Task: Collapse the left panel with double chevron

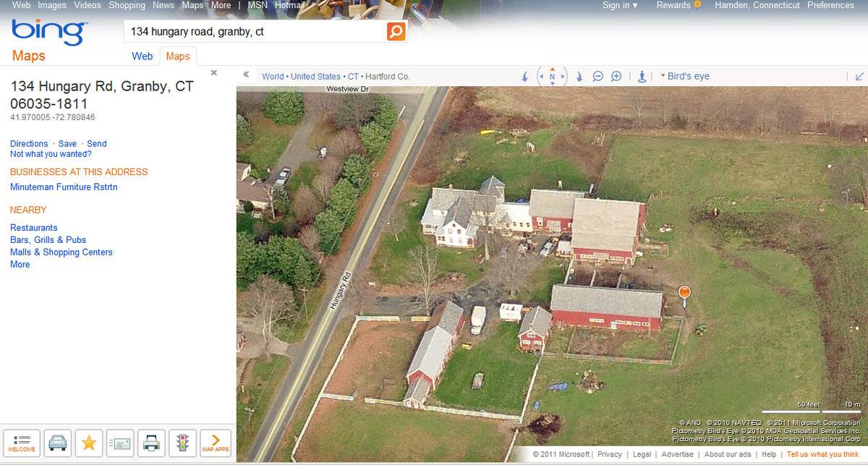Action: [x=246, y=74]
